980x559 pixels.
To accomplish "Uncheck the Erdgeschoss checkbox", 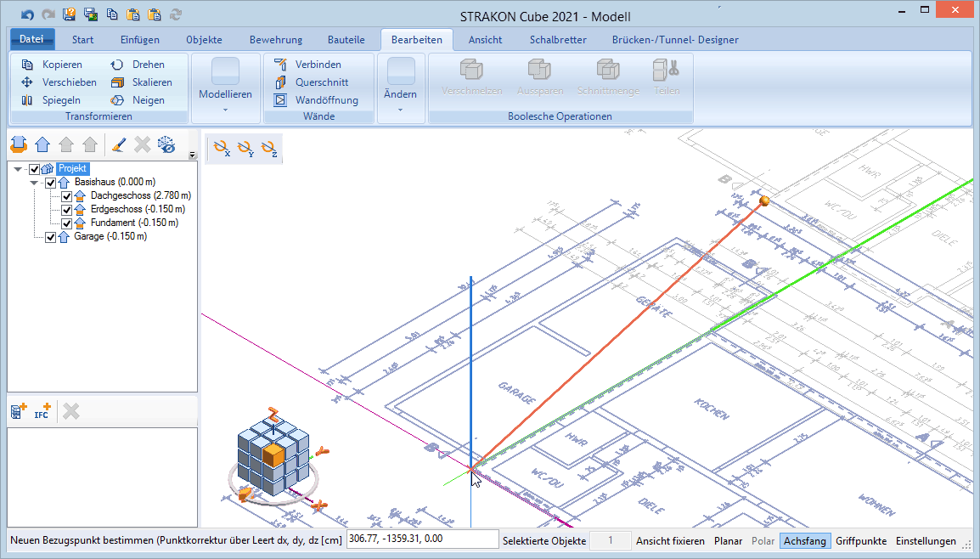I will tap(66, 210).
